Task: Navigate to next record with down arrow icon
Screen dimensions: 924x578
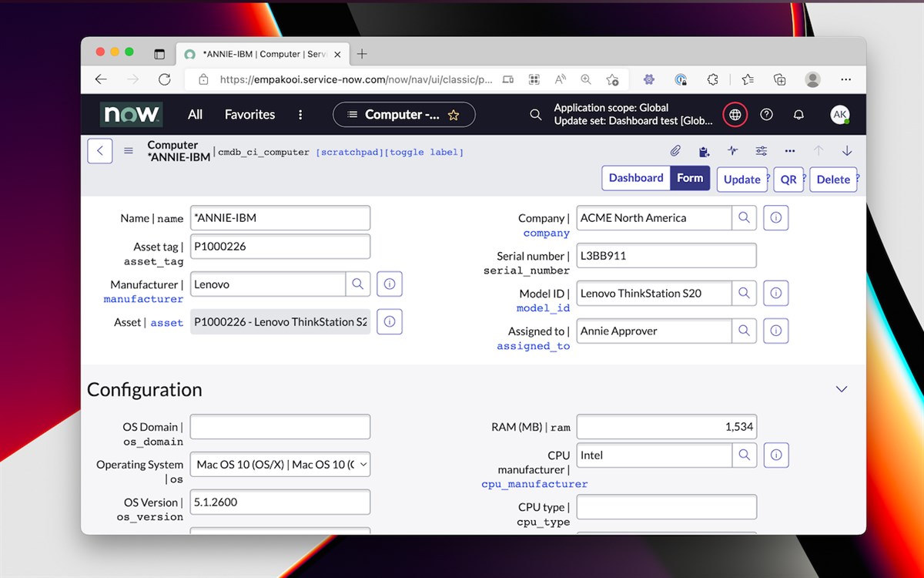Action: point(847,151)
